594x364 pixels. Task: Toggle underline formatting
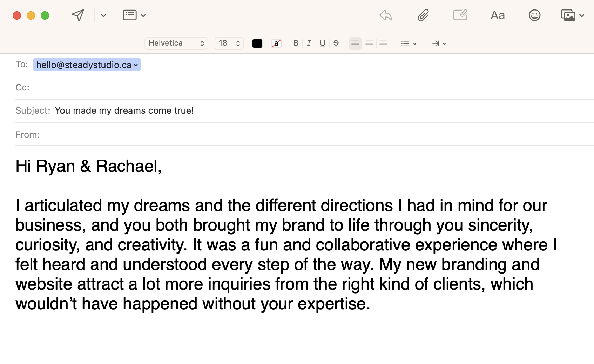coord(323,43)
